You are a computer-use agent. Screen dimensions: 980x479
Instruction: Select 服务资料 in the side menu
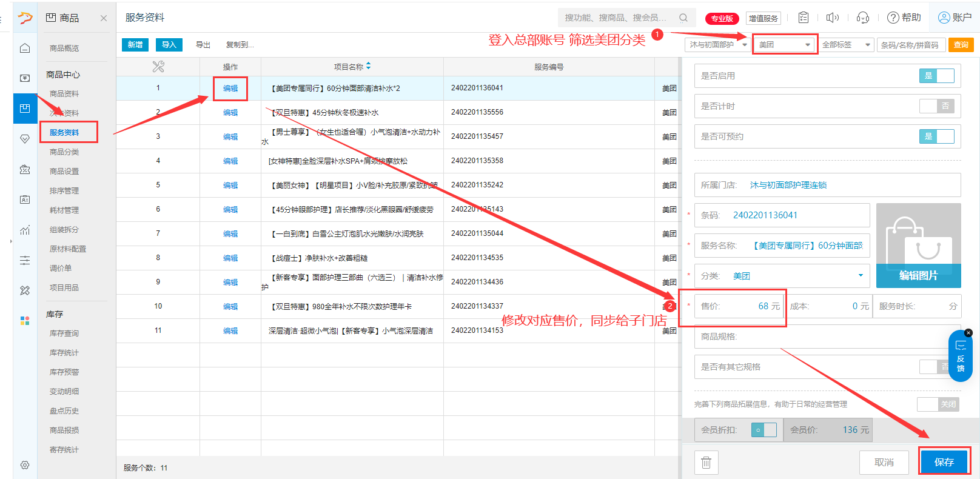click(64, 133)
